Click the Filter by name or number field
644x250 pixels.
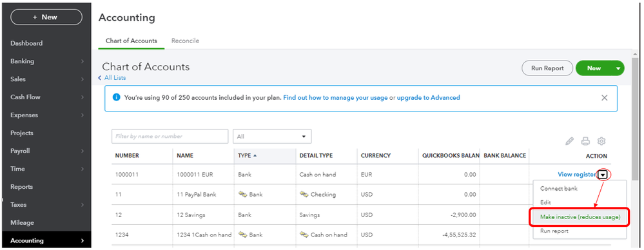pos(170,137)
